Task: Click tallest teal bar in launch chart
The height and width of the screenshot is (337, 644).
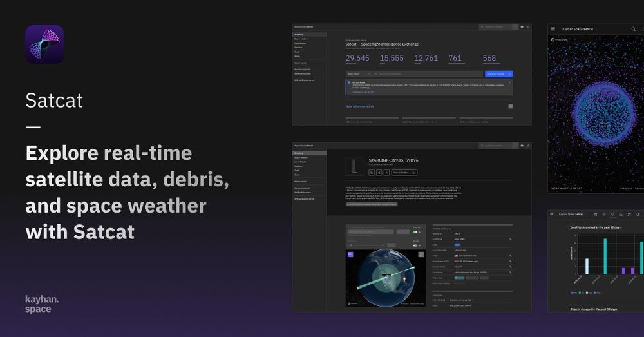Action: tap(605, 256)
